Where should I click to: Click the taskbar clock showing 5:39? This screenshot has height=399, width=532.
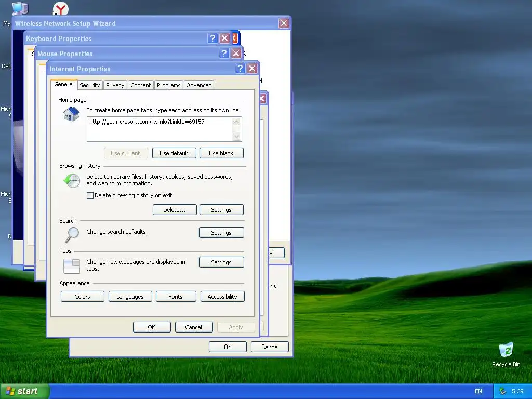517,391
